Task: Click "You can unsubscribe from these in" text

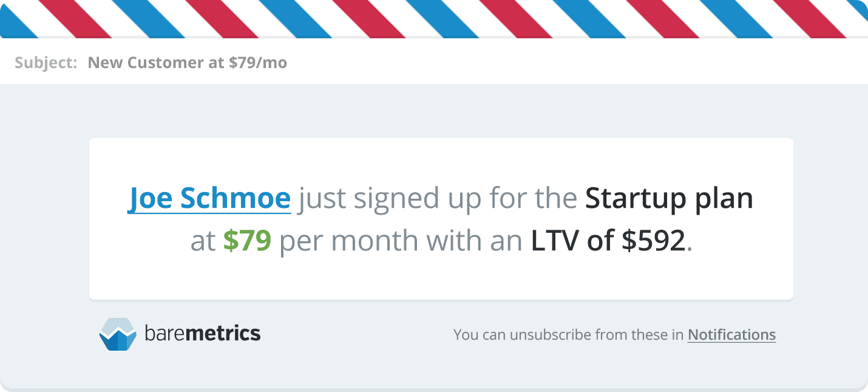Action: coord(568,335)
